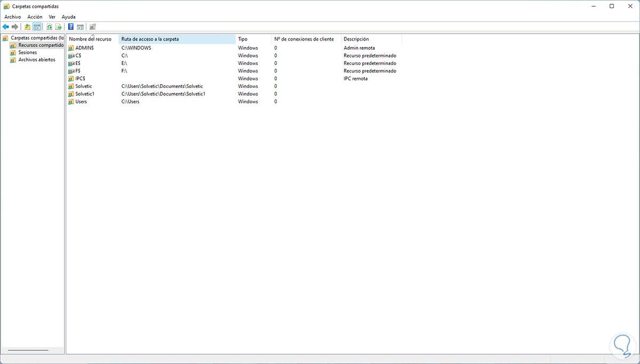Image resolution: width=640 pixels, height=364 pixels.
Task: Click the blue Back arrow in toolbar
Action: click(x=6, y=27)
